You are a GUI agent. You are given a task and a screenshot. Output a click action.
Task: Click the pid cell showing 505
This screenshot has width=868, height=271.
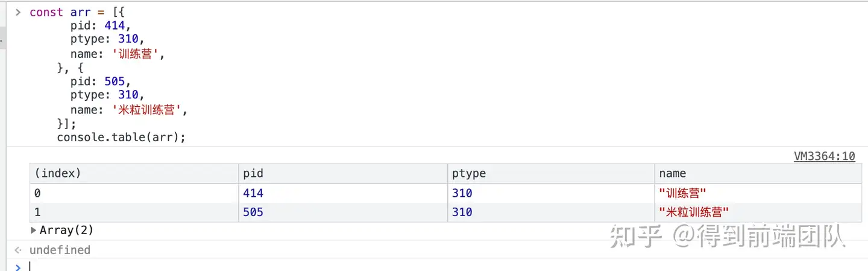(253, 212)
